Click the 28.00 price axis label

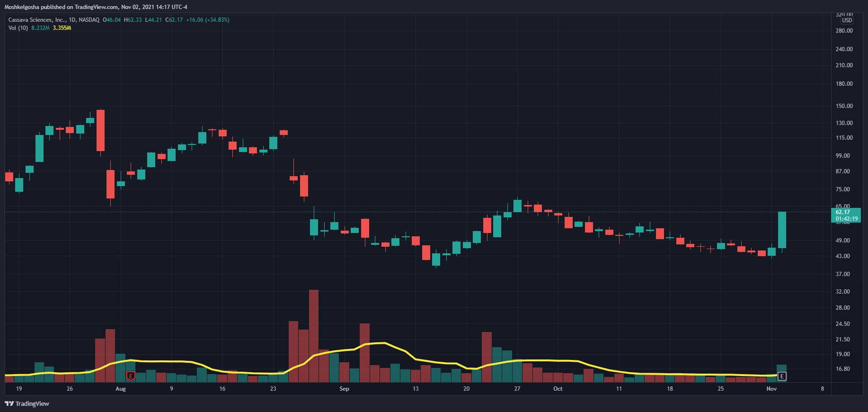[x=843, y=308]
